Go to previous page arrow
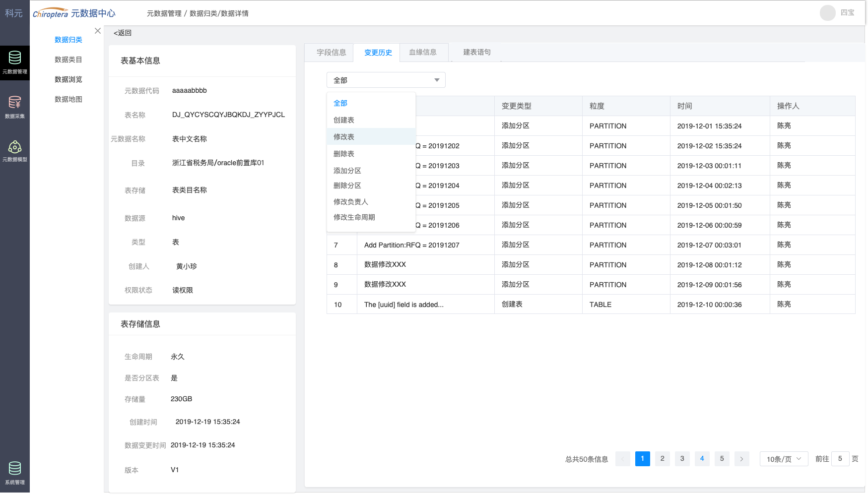Image resolution: width=868 pixels, height=495 pixels. (623, 459)
